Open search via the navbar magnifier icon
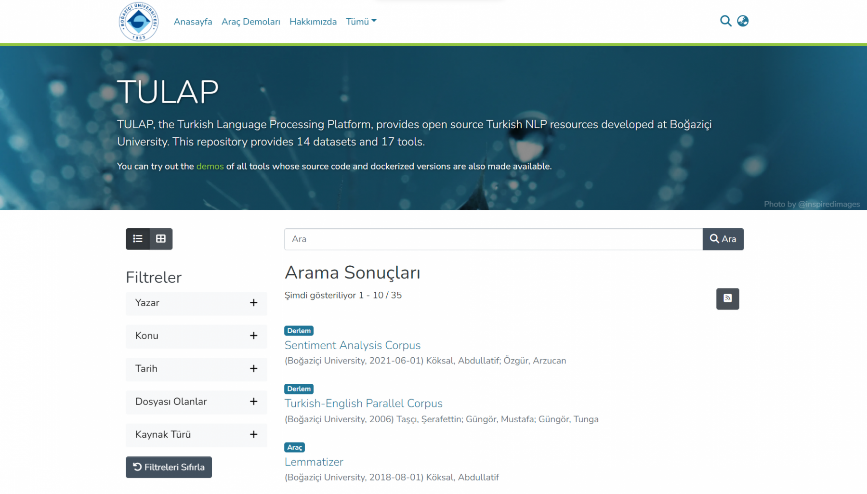Image resolution: width=867 pixels, height=494 pixels. click(x=726, y=21)
